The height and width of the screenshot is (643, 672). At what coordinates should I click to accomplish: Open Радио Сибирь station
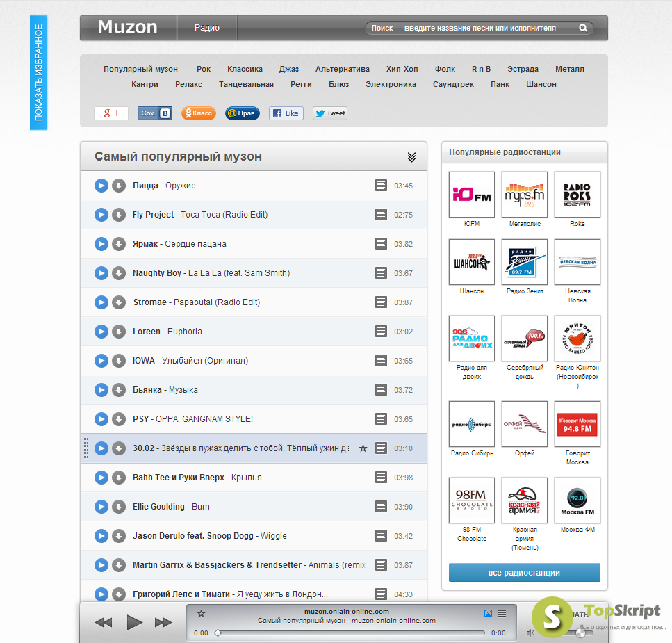pos(472,424)
